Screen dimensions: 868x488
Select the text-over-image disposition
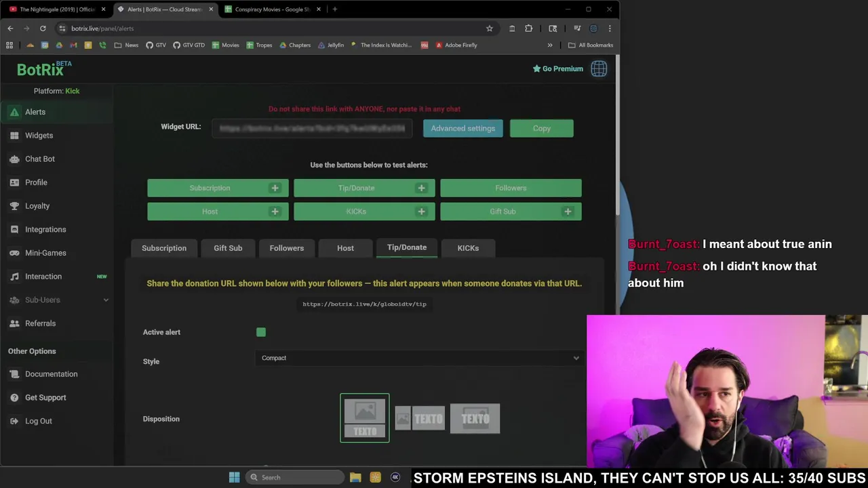click(x=475, y=419)
